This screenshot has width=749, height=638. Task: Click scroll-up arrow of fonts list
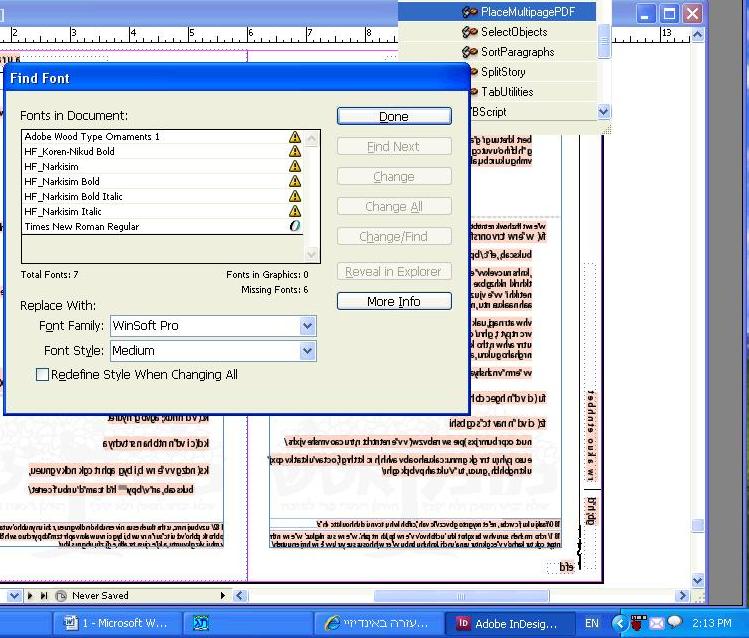pos(311,139)
